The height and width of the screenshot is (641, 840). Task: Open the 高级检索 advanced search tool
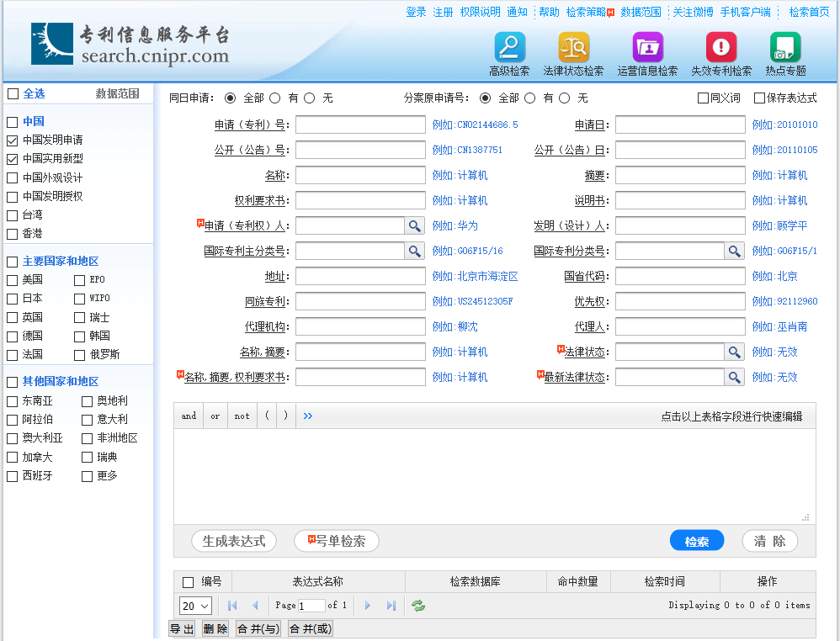click(508, 48)
